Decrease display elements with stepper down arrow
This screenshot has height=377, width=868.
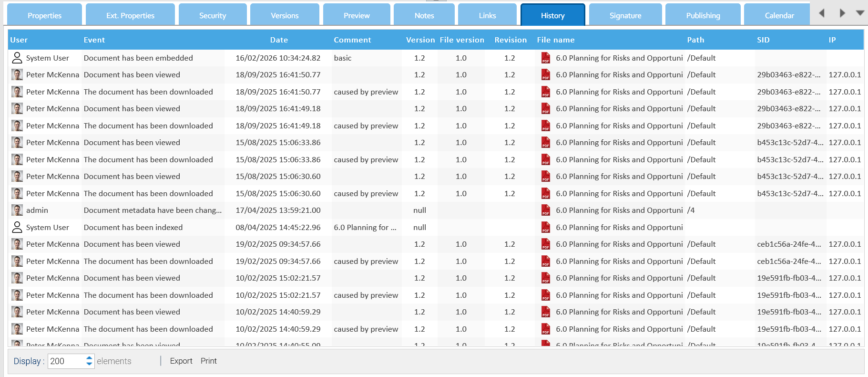tap(89, 364)
